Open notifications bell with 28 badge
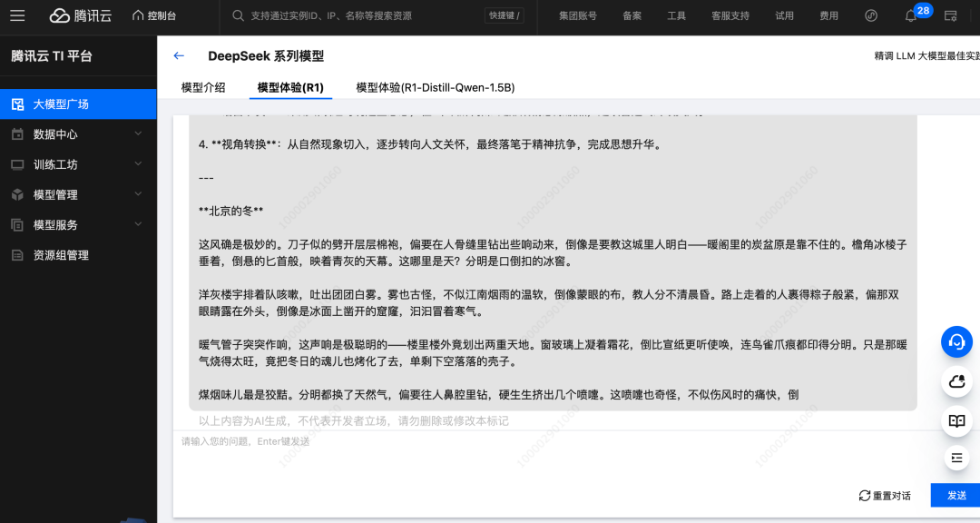The image size is (980, 523). [x=912, y=15]
